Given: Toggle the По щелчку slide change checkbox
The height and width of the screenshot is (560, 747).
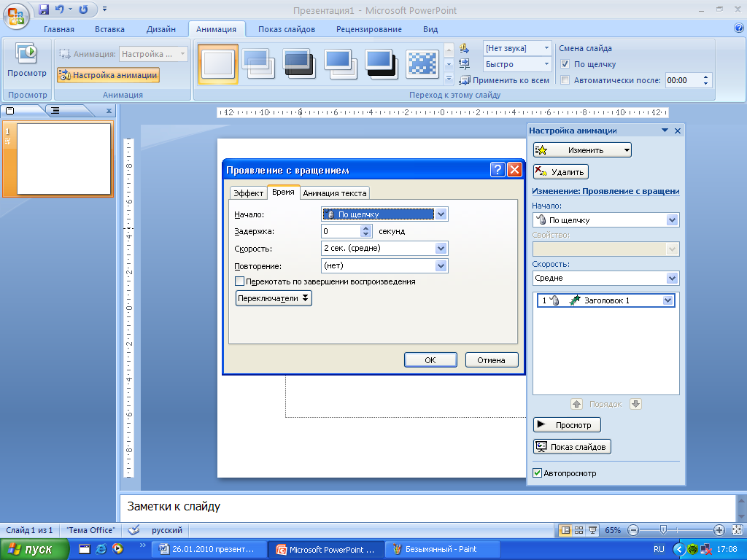Looking at the screenshot, I should click(x=565, y=64).
